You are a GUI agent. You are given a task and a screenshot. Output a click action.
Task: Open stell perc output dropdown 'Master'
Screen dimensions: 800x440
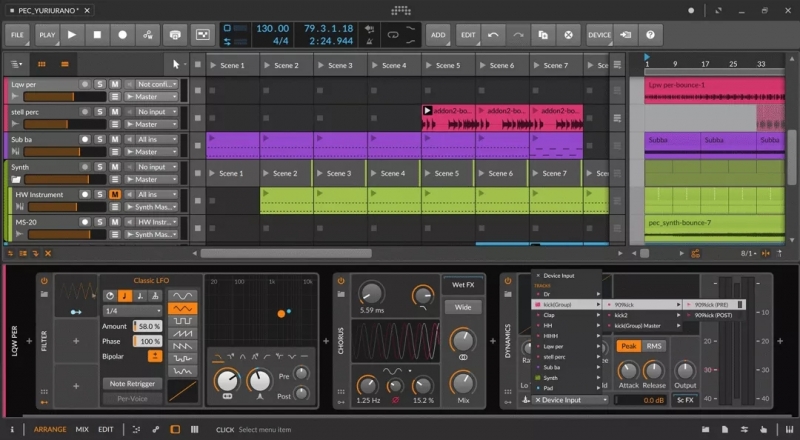[x=151, y=124]
